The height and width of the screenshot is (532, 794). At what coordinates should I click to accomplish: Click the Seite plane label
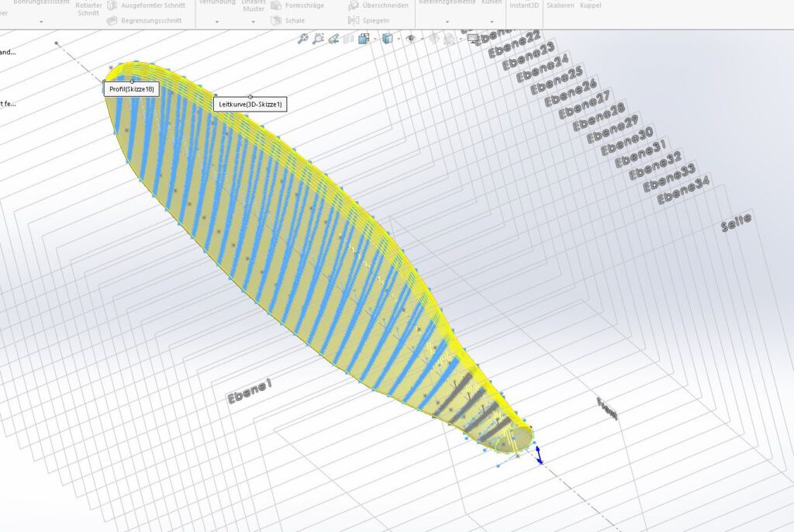click(x=737, y=223)
